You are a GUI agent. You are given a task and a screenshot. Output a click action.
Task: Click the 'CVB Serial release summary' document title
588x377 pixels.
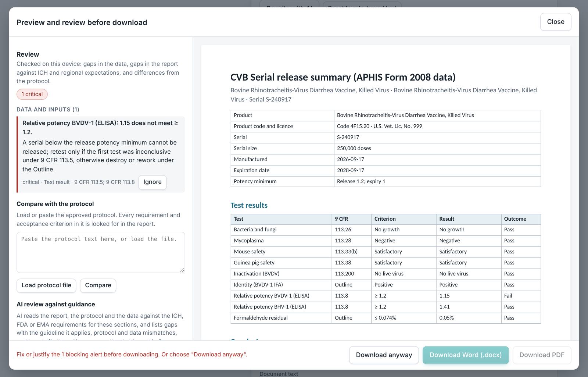coord(343,77)
